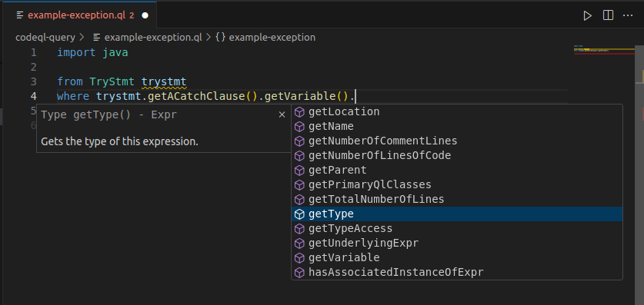Click the cube icon beside getPrimaryQlClasses
Viewport: 644px width, 305px height.
click(300, 184)
